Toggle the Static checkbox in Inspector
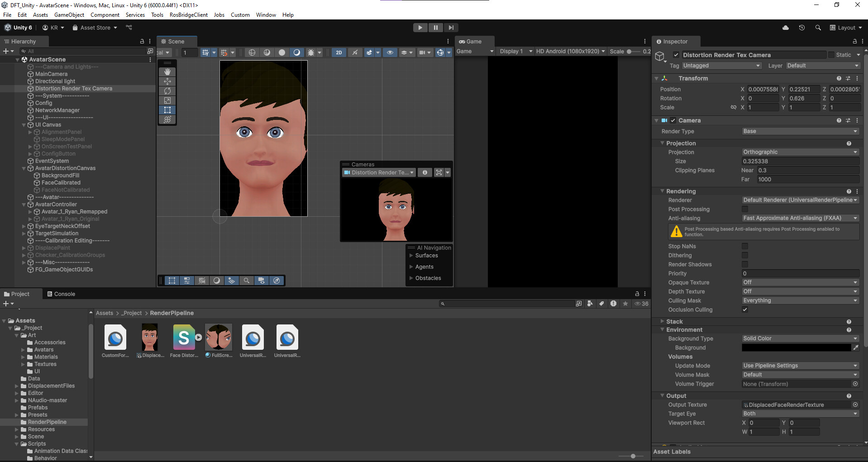The image size is (868, 462). pos(831,55)
